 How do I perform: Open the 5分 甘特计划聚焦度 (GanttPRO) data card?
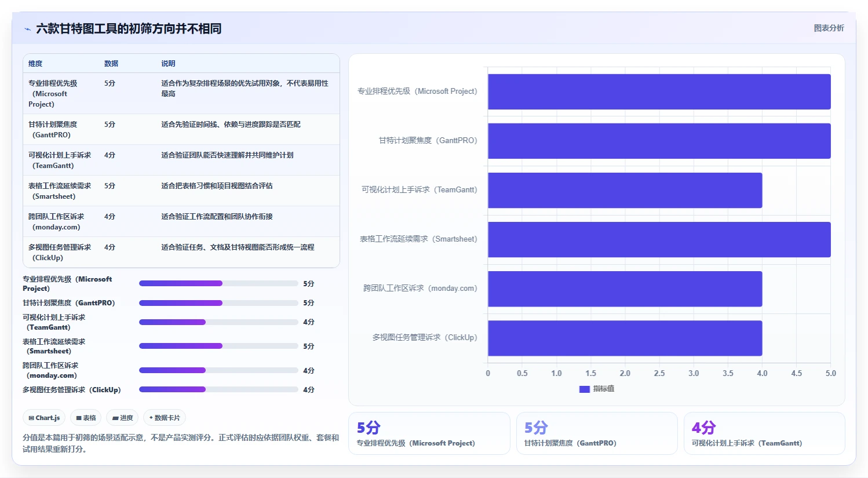point(597,433)
